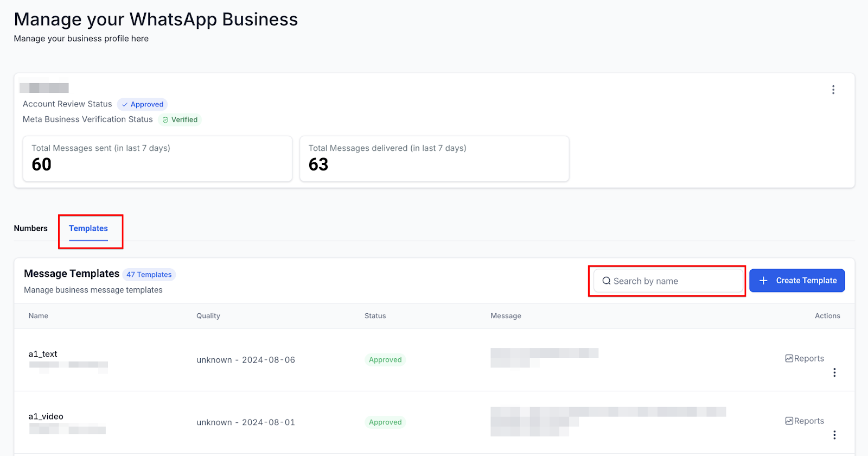
Task: Click the a1_text template name
Action: click(43, 354)
